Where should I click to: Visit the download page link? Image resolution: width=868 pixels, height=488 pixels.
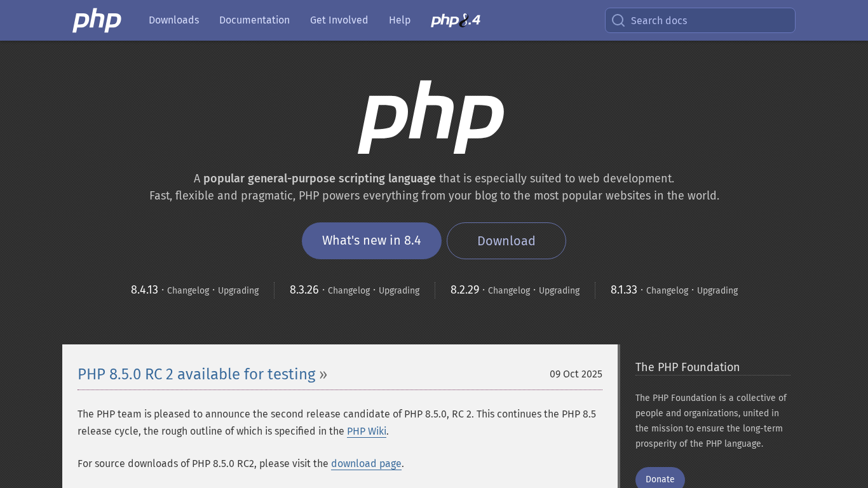366,464
